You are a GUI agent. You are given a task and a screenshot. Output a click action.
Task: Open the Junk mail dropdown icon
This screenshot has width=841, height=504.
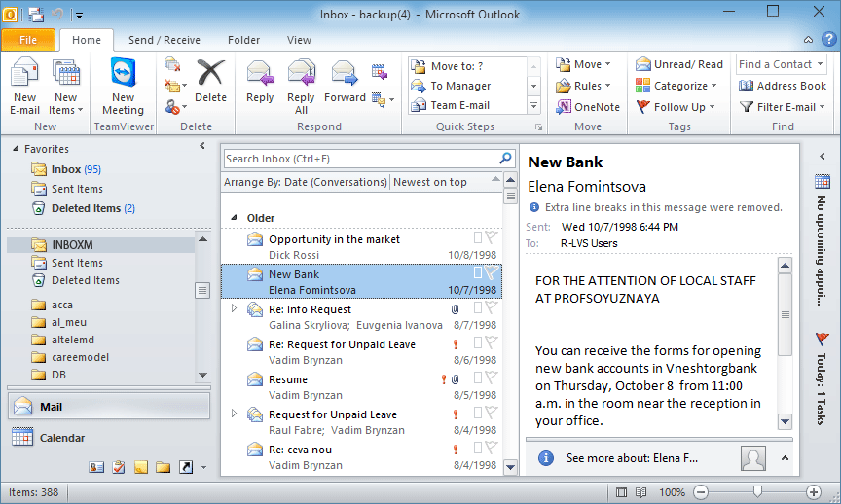click(175, 107)
